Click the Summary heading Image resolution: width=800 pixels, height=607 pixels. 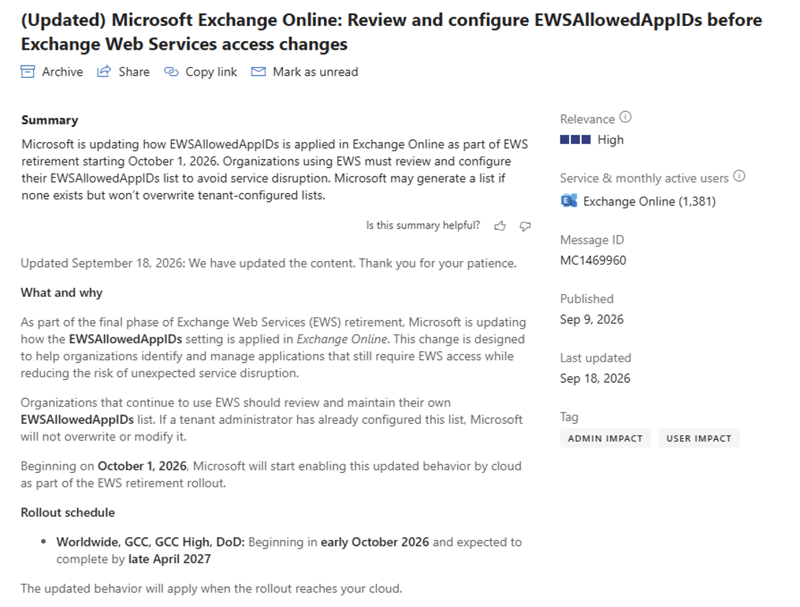pos(50,120)
